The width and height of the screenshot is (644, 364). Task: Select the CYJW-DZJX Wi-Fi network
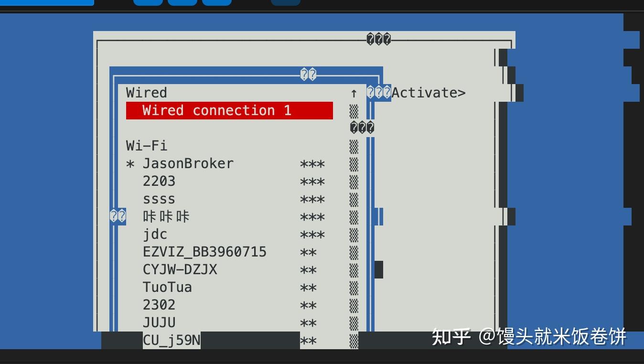229,269
